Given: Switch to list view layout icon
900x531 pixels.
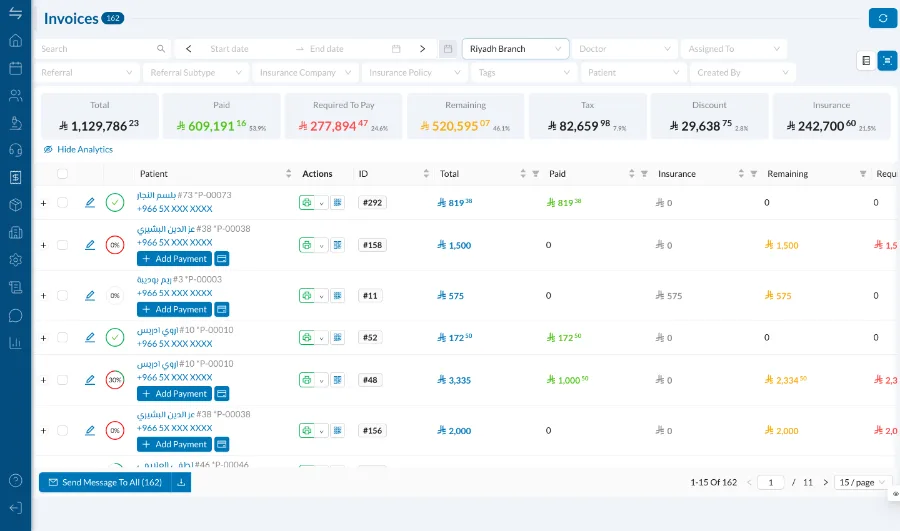Looking at the screenshot, I should 866,60.
